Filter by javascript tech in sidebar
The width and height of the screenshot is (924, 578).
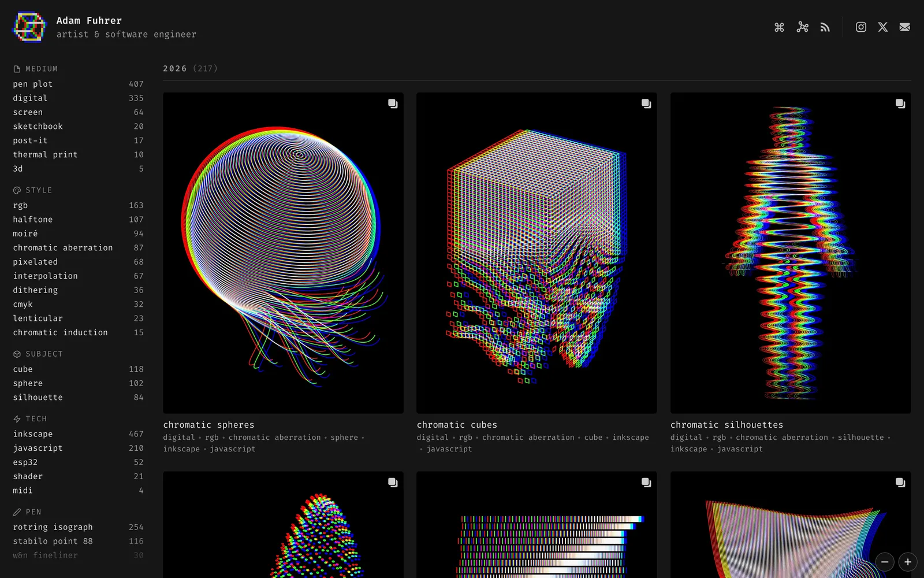(x=78, y=448)
